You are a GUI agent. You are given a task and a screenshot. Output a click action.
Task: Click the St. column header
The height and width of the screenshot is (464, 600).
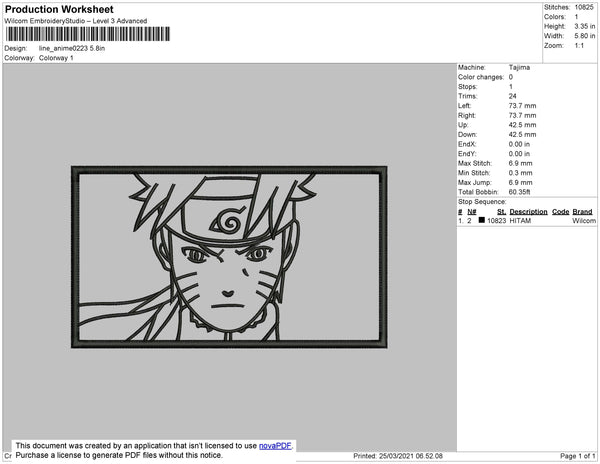pyautogui.click(x=501, y=212)
